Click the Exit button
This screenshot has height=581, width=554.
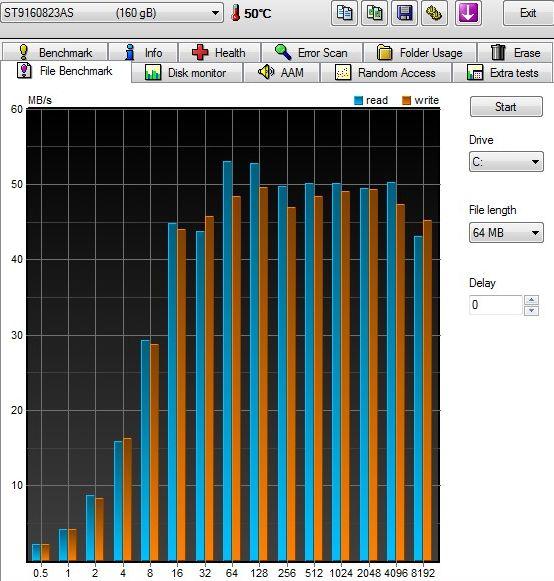(528, 13)
